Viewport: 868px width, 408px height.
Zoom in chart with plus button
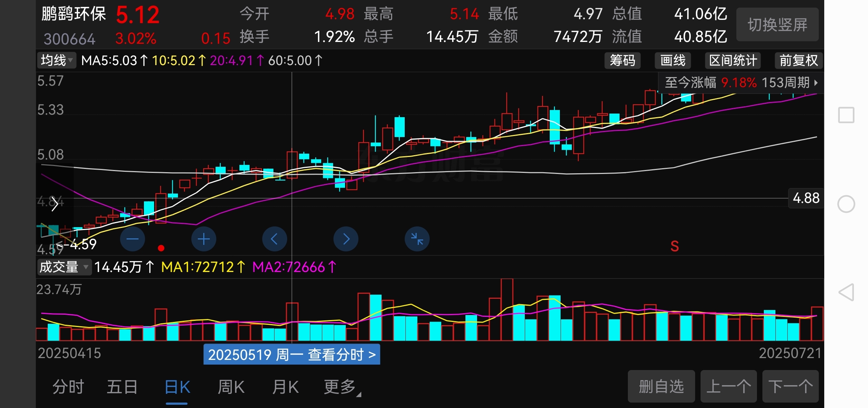point(204,239)
